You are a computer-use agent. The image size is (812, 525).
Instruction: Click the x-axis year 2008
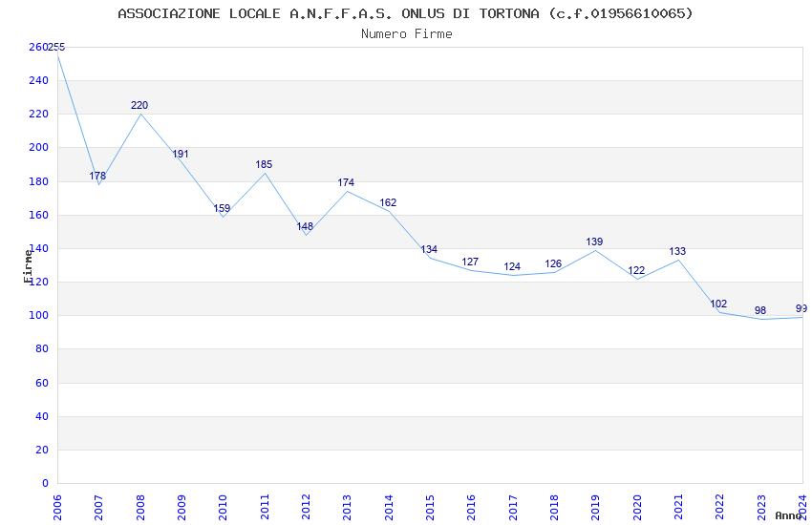(139, 508)
